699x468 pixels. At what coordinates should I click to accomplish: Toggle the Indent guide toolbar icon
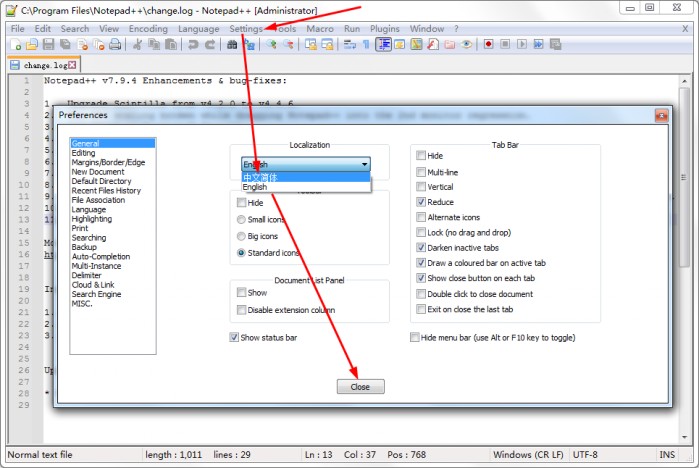[x=383, y=45]
